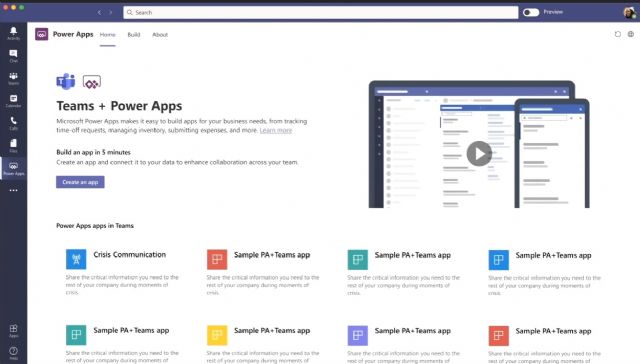Open the Learn more link
Screen dimensions: 640x364
[x=276, y=130]
